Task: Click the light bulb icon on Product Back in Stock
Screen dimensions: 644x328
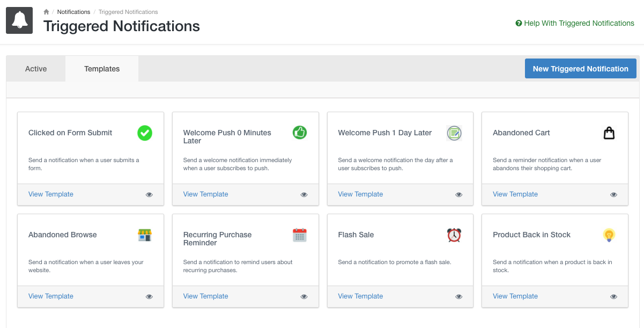Action: [x=609, y=235]
